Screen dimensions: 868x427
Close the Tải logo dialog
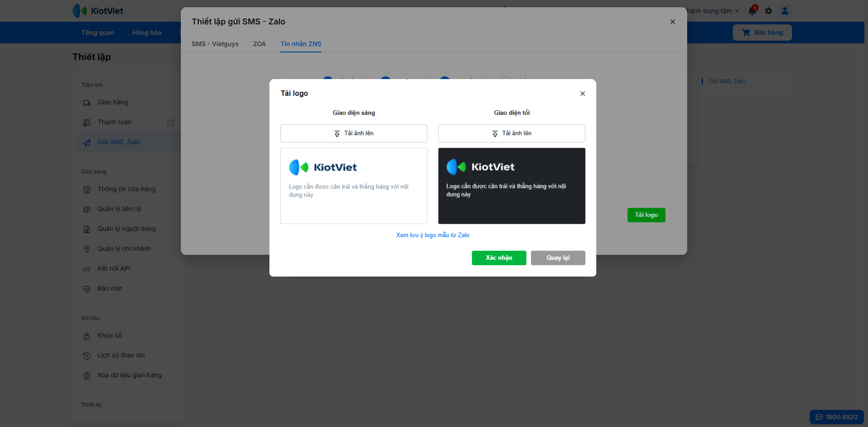[x=583, y=94]
